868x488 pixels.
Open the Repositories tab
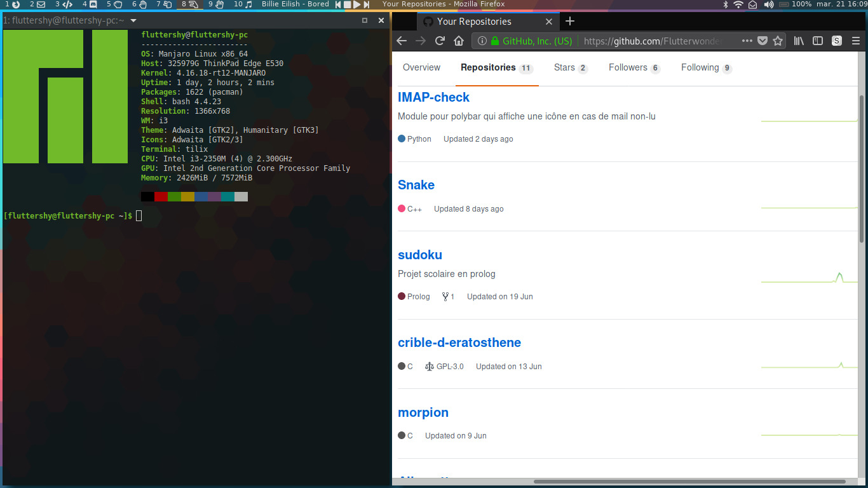[x=497, y=67]
